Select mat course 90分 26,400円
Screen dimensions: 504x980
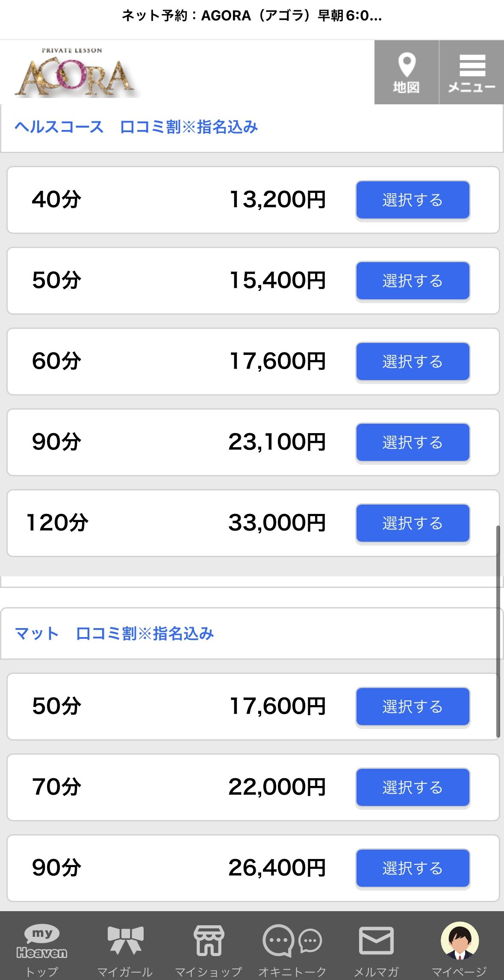point(413,868)
